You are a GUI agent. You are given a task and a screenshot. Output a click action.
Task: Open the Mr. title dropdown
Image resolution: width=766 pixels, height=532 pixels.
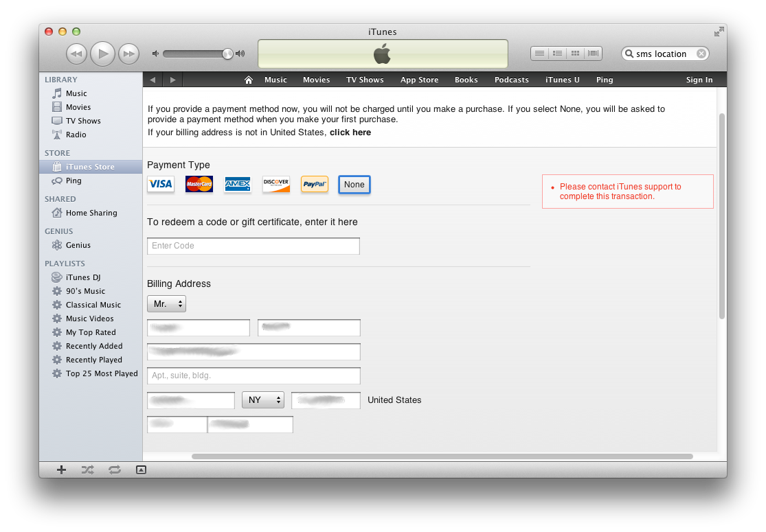pyautogui.click(x=166, y=304)
